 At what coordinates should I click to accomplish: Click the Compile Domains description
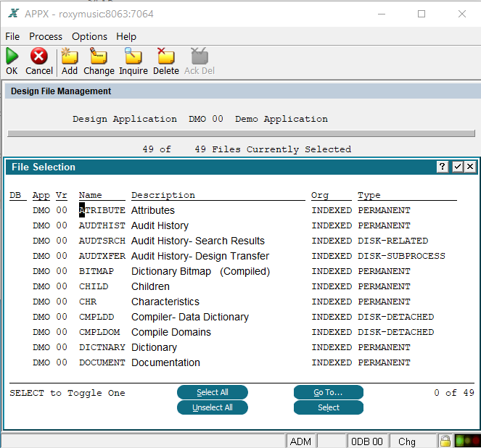[x=171, y=332]
